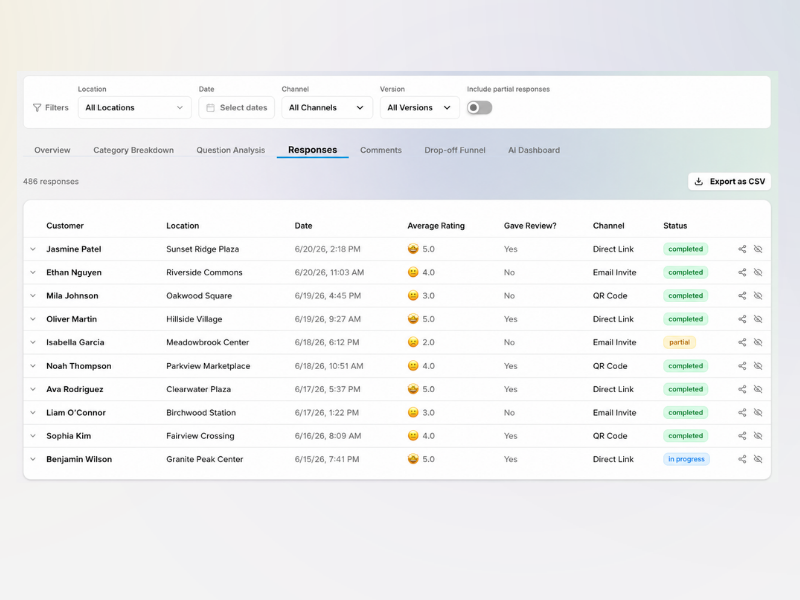
Task: Click the in progress badge for Benjamin Wilson
Action: pyautogui.click(x=686, y=459)
